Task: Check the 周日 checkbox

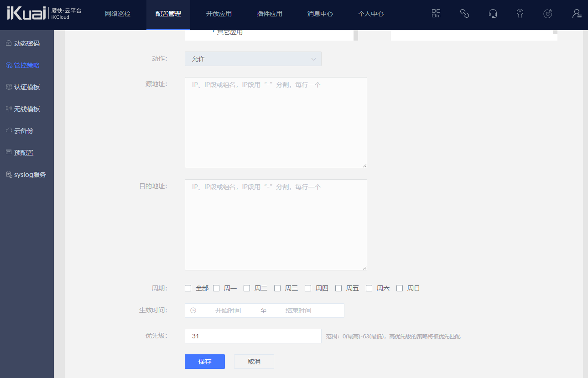Action: [400, 288]
